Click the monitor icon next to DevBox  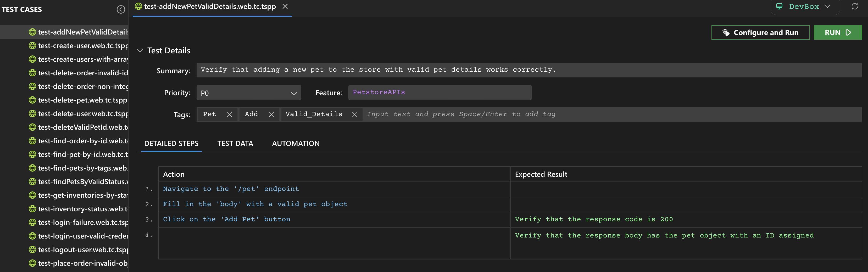tap(779, 6)
